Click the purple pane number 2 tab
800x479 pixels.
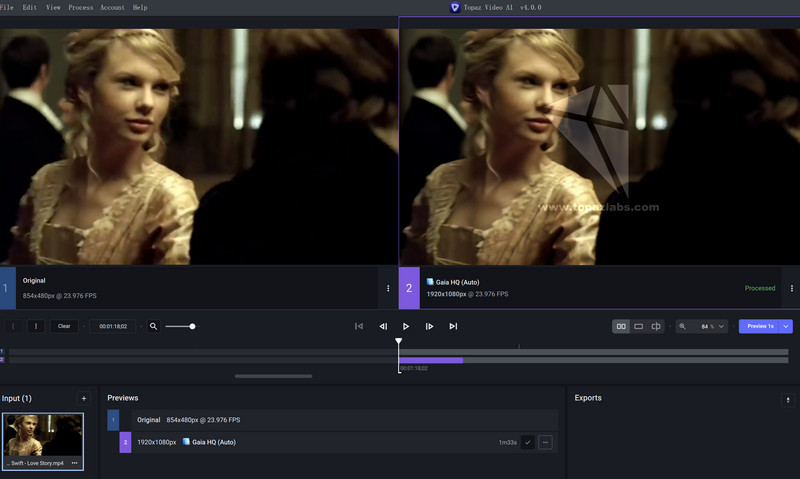tap(409, 288)
